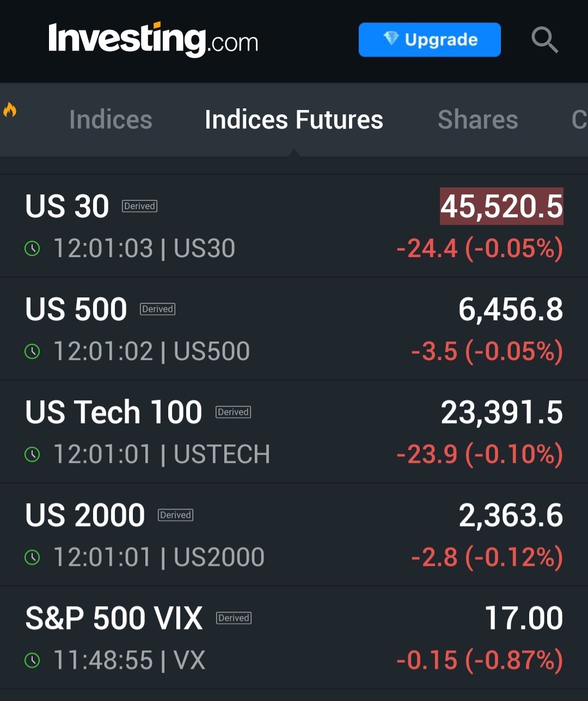The width and height of the screenshot is (588, 701).
Task: Click the clock icon beside US30
Action: tap(33, 249)
